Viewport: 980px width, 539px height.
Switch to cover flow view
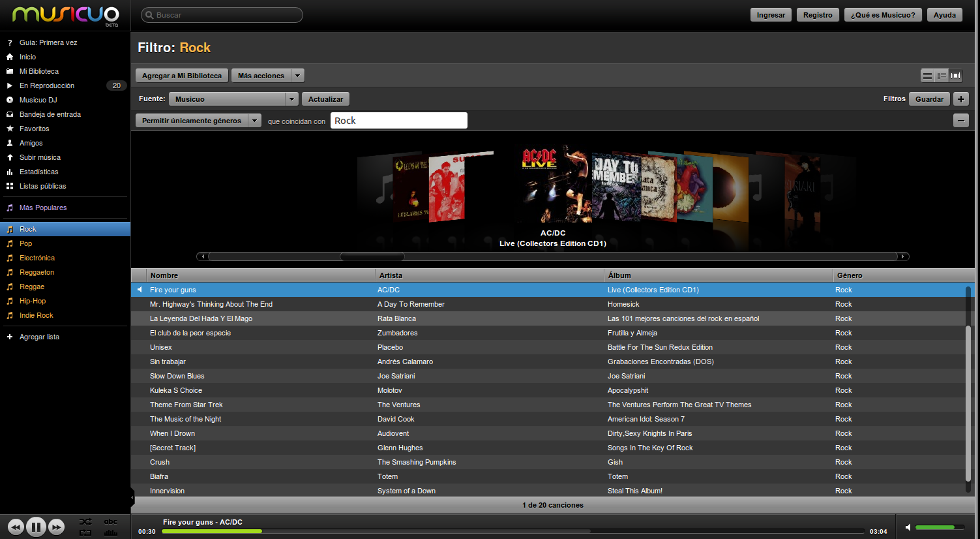pyautogui.click(x=956, y=76)
